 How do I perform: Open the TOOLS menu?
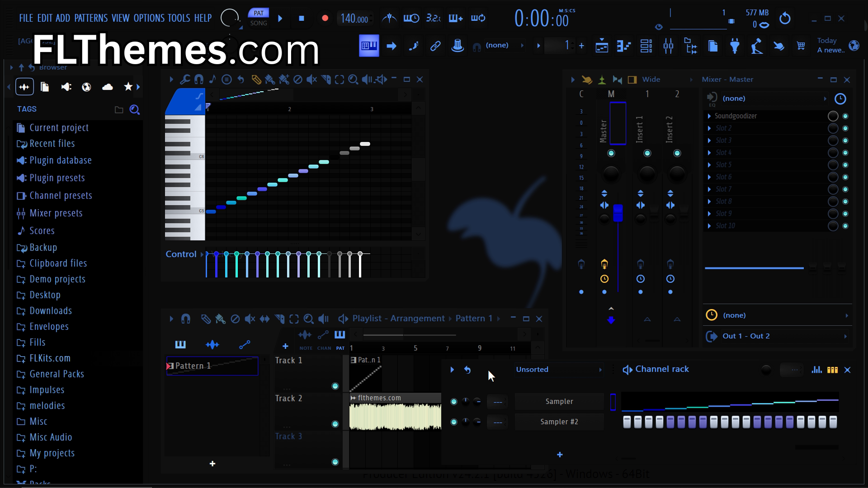(179, 18)
